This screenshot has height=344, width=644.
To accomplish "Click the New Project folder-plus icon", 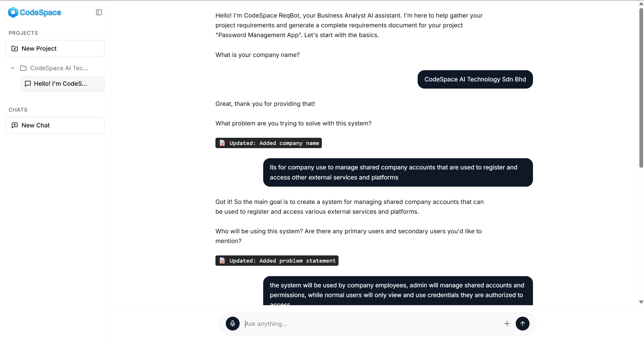I will point(15,49).
